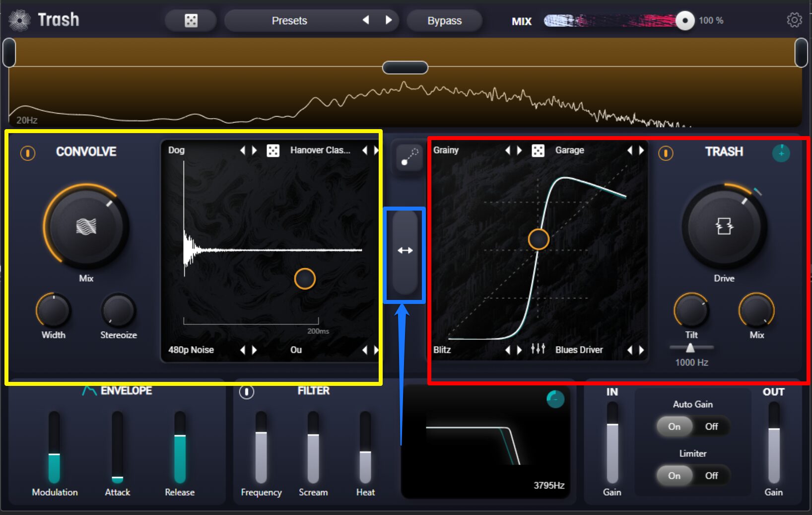The image size is (812, 515).
Task: Turn Auto Gain Off
Action: pos(712,427)
